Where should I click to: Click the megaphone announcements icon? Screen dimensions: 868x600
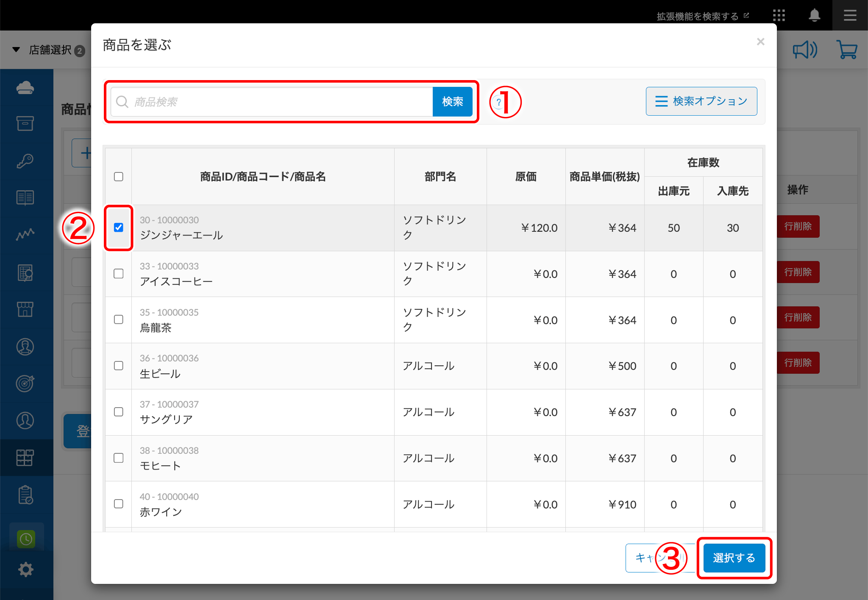[x=805, y=50]
